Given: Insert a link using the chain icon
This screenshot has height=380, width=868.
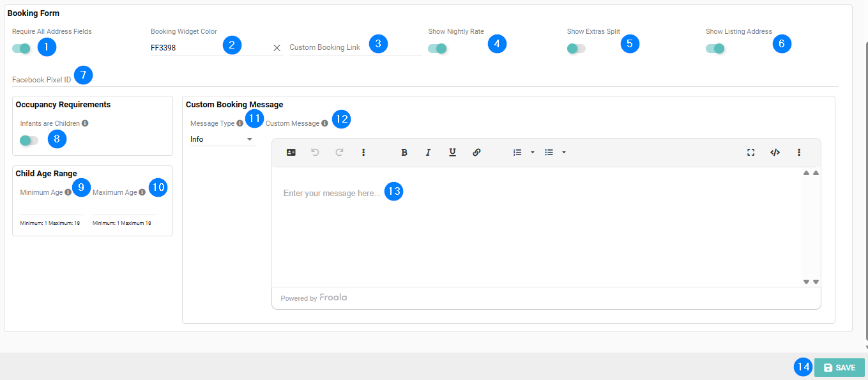Looking at the screenshot, I should click(x=476, y=153).
